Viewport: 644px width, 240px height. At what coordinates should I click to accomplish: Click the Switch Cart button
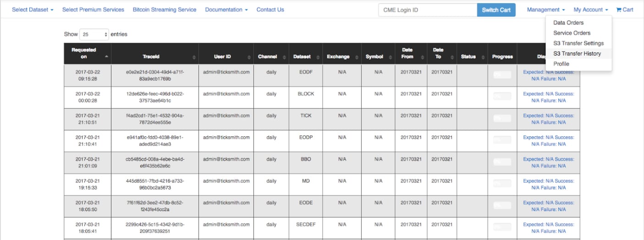(496, 10)
